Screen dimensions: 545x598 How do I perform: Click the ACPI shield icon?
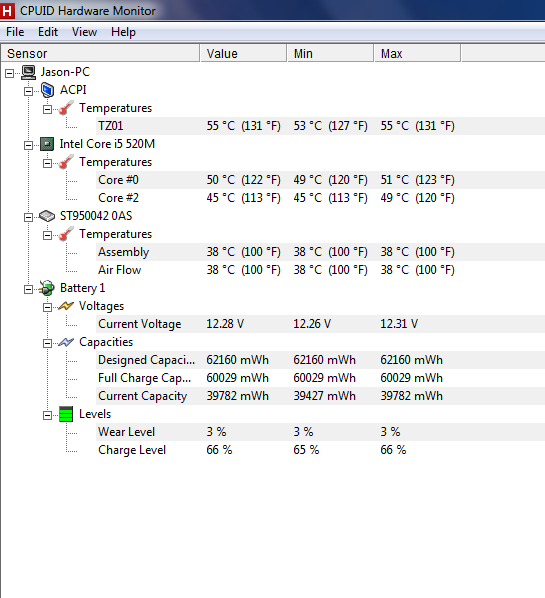point(48,90)
